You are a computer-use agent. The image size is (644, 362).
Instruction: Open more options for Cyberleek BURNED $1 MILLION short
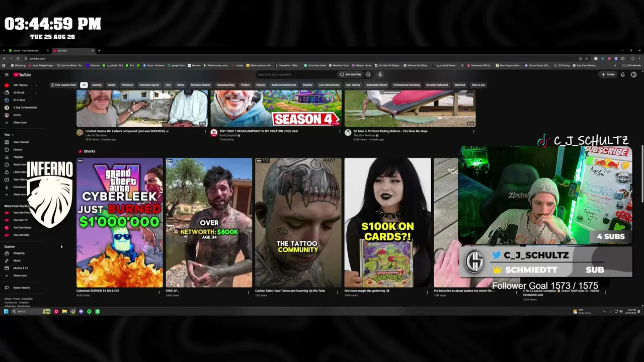click(x=159, y=292)
